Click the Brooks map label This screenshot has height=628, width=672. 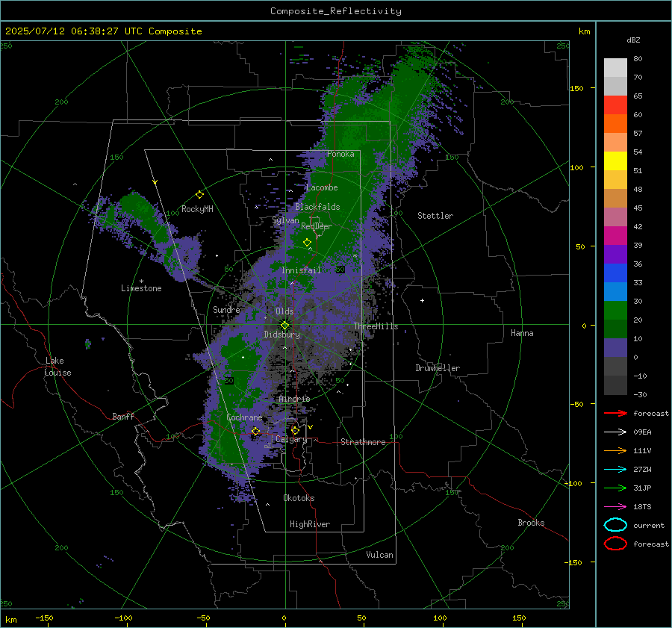point(531,523)
